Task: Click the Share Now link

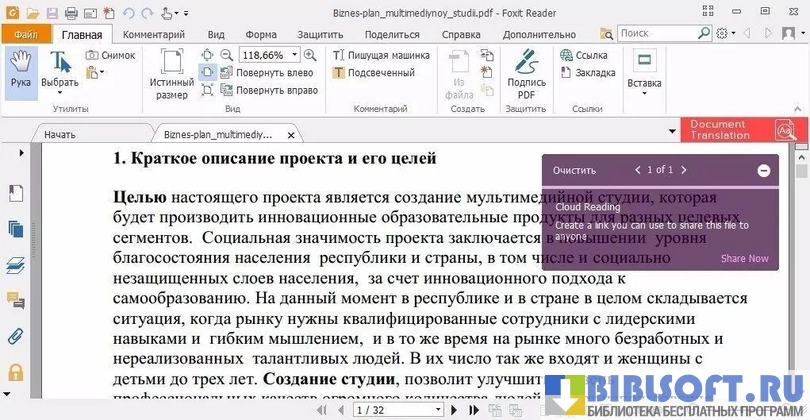Action: [x=744, y=259]
